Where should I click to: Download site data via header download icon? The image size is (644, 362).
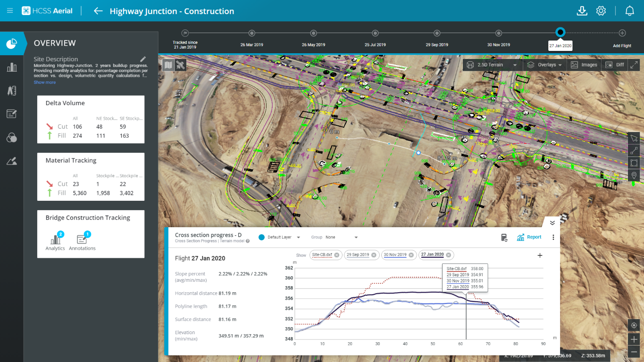(582, 11)
